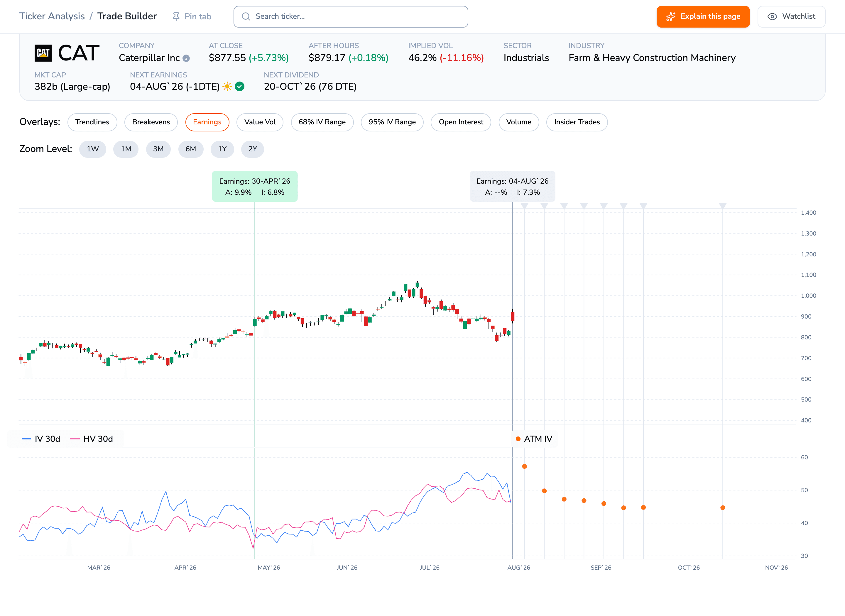
Task: Open the Watchlist
Action: point(791,16)
